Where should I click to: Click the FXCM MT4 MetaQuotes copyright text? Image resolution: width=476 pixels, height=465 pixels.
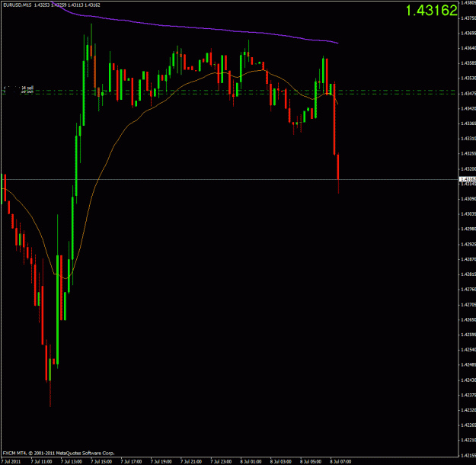(x=59, y=453)
